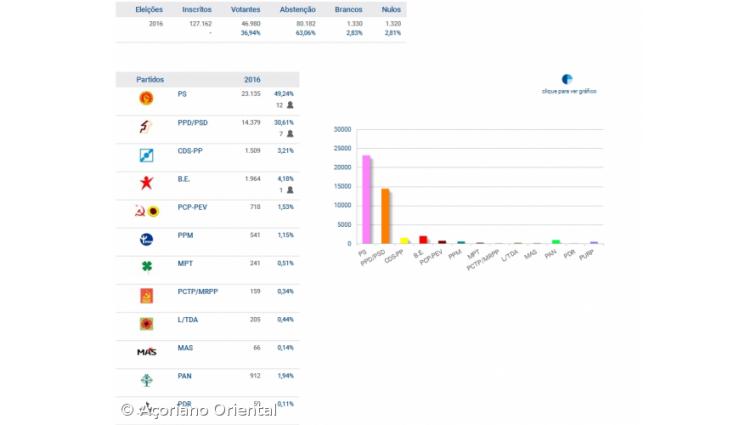Select the PPM party logo icon
The image size is (755, 425).
[146, 239]
